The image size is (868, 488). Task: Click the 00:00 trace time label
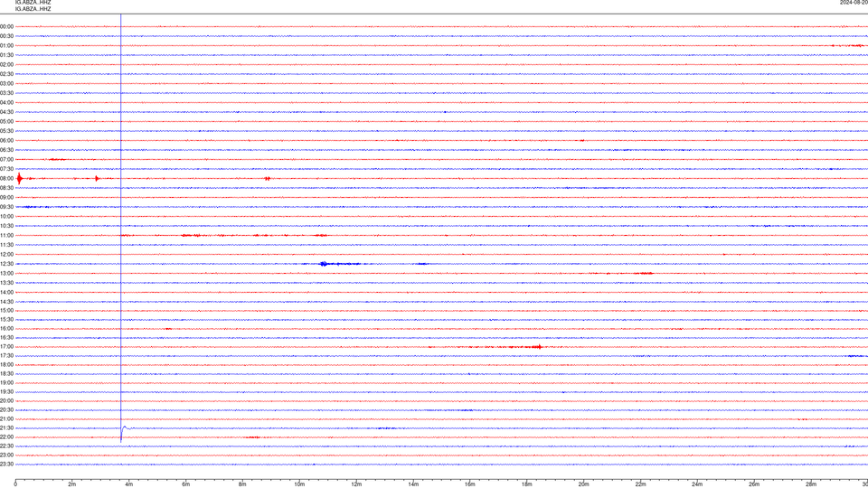click(6, 26)
